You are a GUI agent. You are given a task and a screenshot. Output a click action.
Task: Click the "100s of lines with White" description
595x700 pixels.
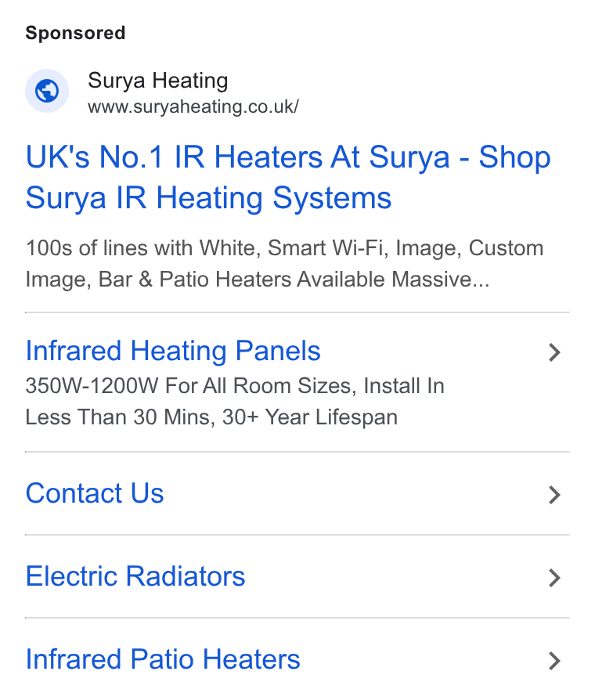click(142, 248)
